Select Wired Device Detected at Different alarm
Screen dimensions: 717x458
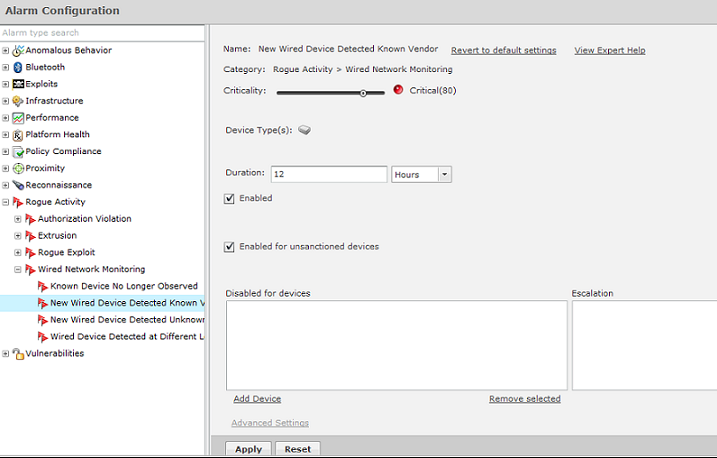pos(127,337)
